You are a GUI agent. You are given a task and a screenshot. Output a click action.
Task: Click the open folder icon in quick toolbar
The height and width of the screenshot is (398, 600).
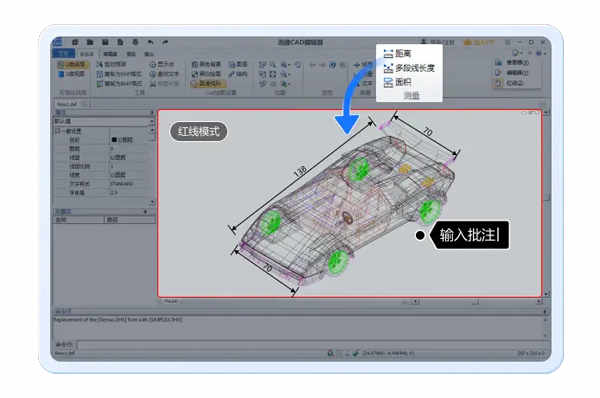point(90,42)
